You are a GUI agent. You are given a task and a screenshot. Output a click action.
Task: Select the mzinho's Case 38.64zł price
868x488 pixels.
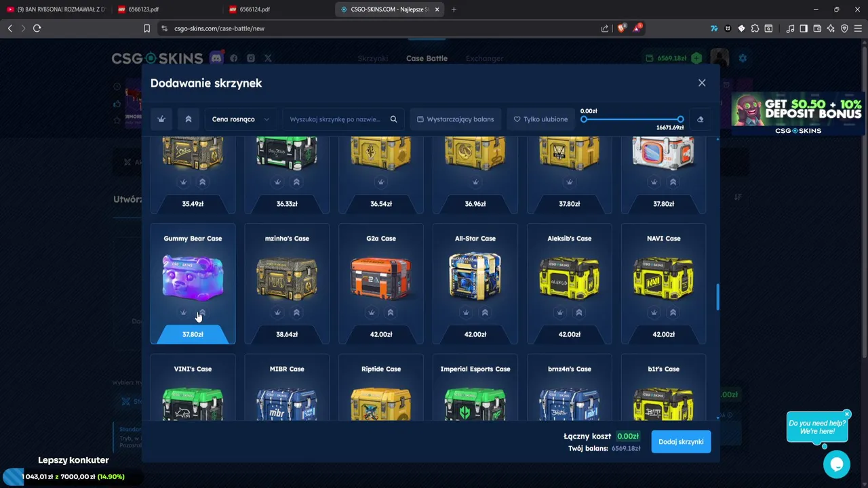pyautogui.click(x=287, y=334)
